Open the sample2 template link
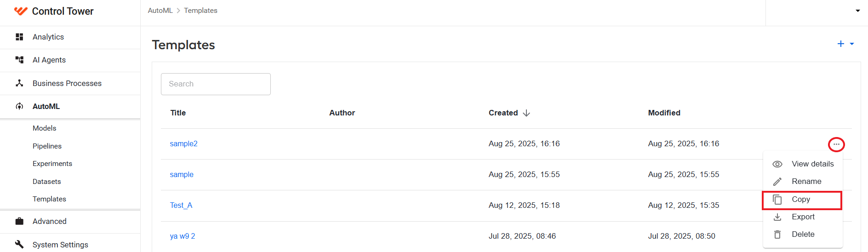Viewport: 868px width, 252px height. [183, 143]
